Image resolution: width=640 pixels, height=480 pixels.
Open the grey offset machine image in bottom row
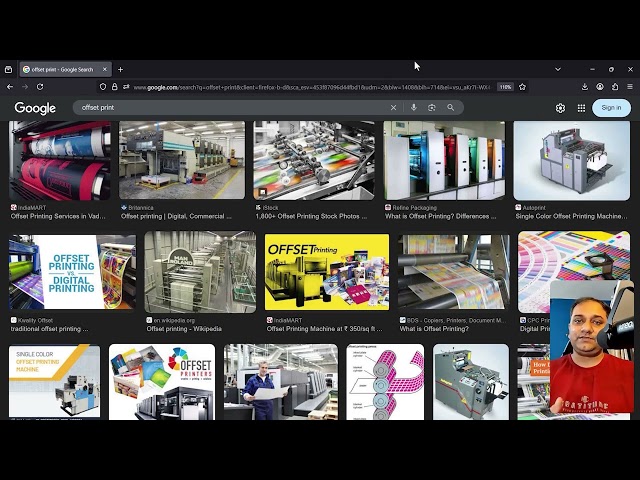coord(471,382)
